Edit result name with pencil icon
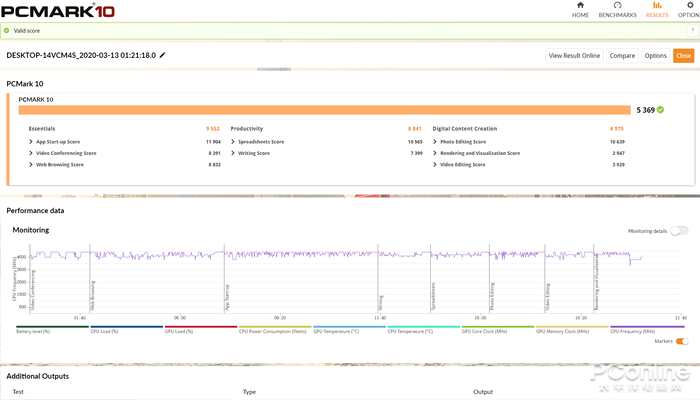Viewport: 700px width, 400px height. point(162,55)
